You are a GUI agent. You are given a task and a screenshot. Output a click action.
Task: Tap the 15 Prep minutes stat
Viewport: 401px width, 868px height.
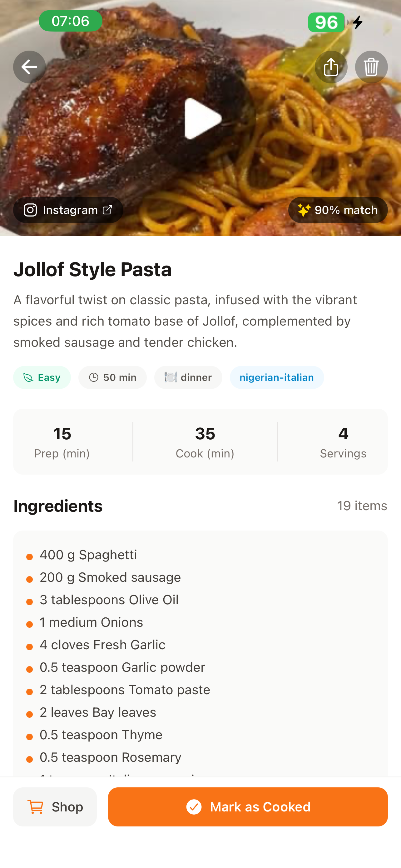pos(62,442)
